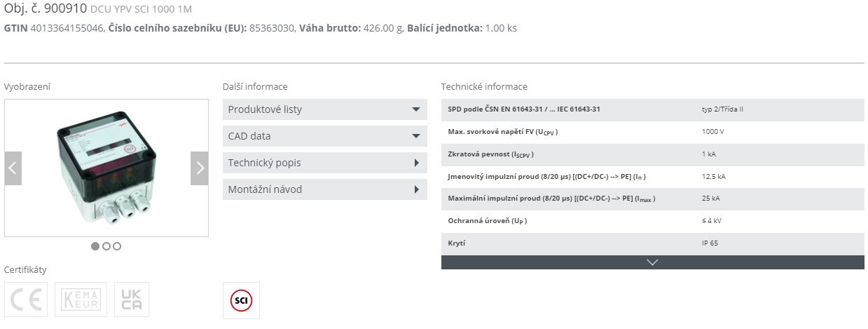Click the red SCI logo icon
Image resolution: width=868 pixels, height=329 pixels.
pyautogui.click(x=241, y=300)
